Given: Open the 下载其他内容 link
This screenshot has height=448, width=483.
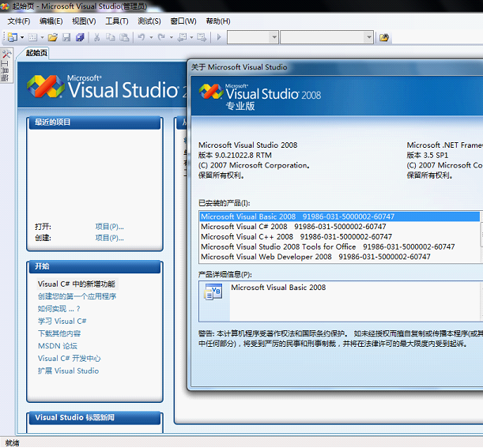Looking at the screenshot, I should tap(59, 333).
